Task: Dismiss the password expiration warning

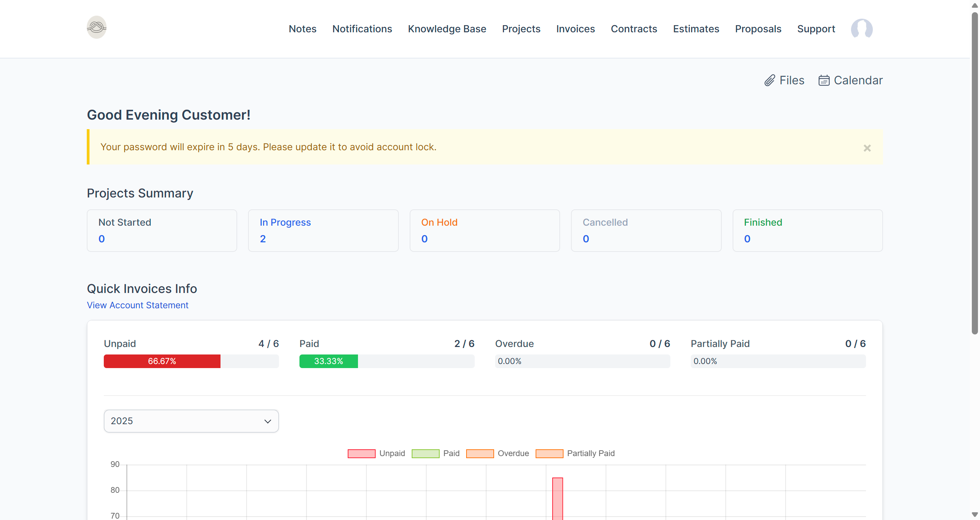Action: pos(867,148)
